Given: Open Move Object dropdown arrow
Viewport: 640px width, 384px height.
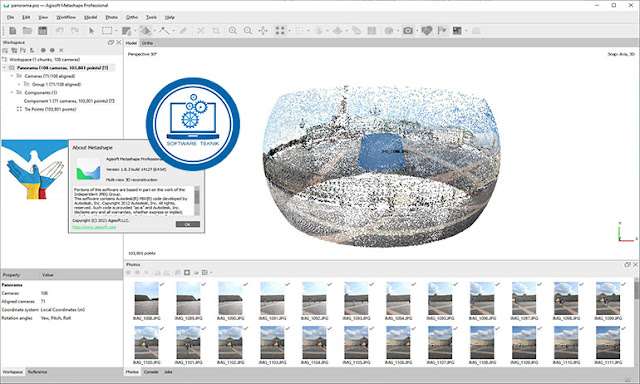Looking at the screenshot, I should point(154,31).
